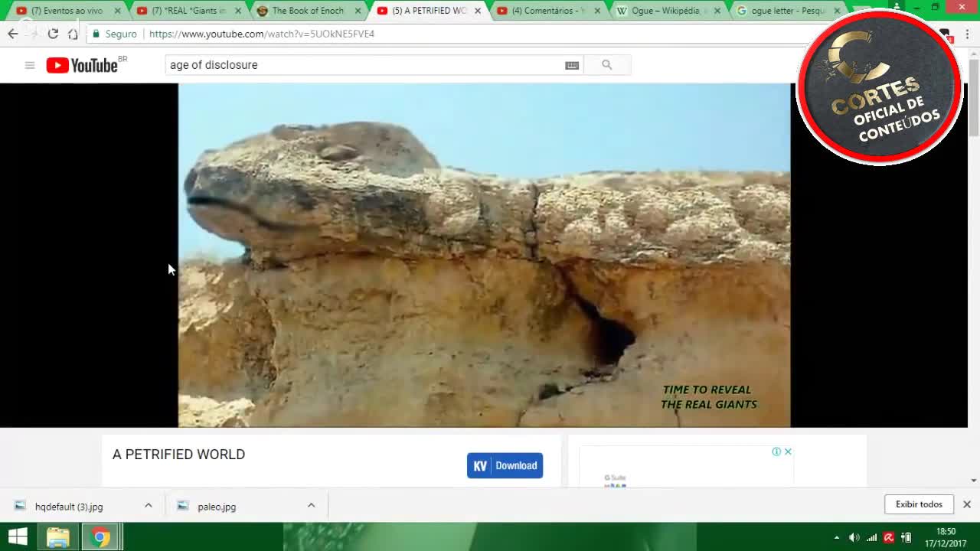Viewport: 980px width, 551px height.
Task: Show hidden system tray icons
Action: (x=837, y=537)
